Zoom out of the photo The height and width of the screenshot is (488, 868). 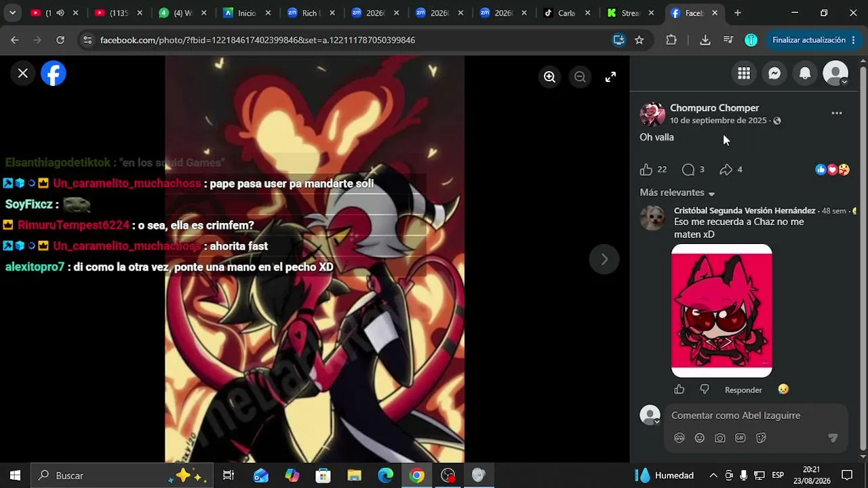coord(580,77)
